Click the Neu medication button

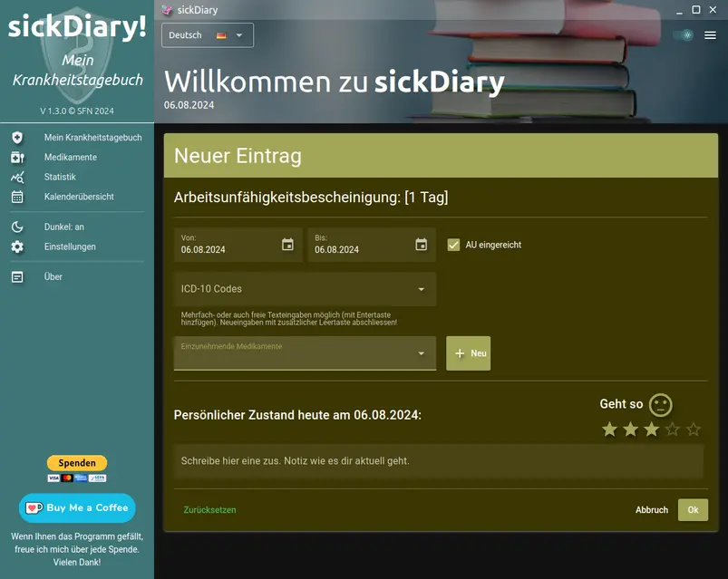468,353
